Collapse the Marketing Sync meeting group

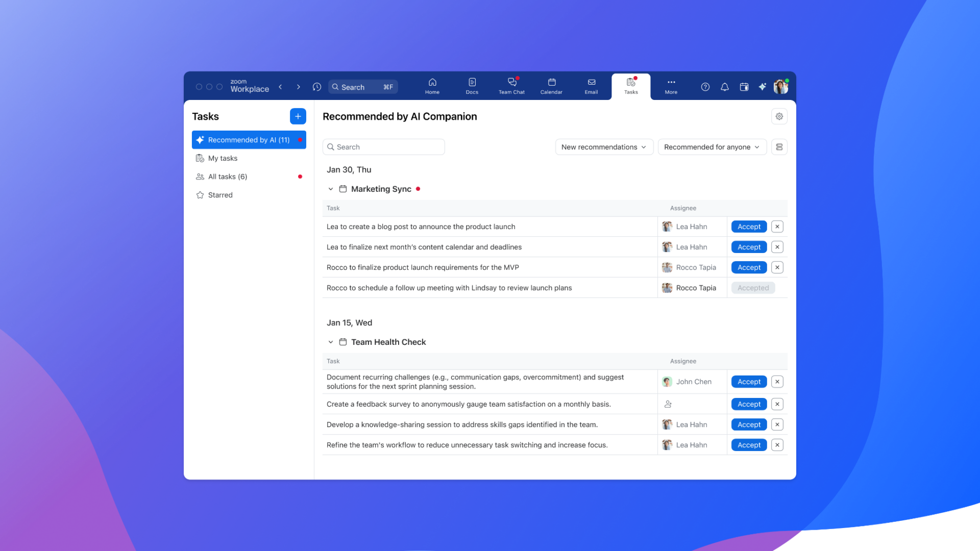coord(331,189)
